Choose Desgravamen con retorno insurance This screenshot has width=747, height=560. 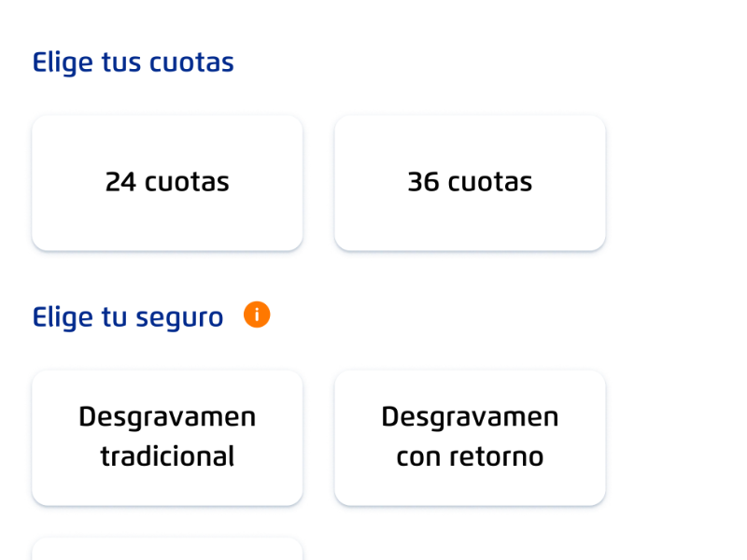(470, 437)
